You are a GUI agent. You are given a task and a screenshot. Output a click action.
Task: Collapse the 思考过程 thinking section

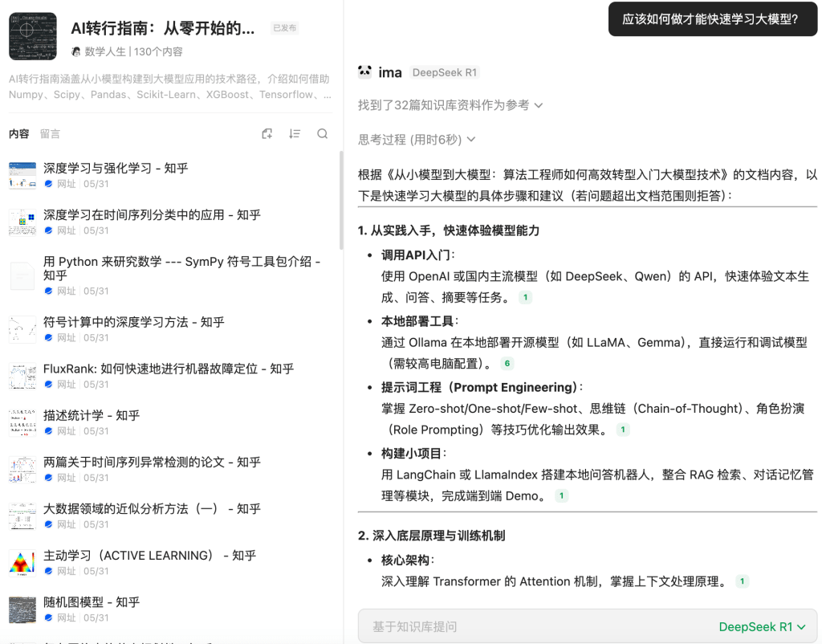(417, 140)
